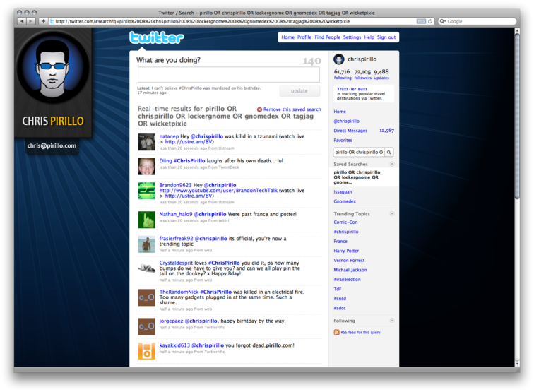Click the chris@pirillo.com email label
Viewport: 534px width, 392px height.
[52, 145]
